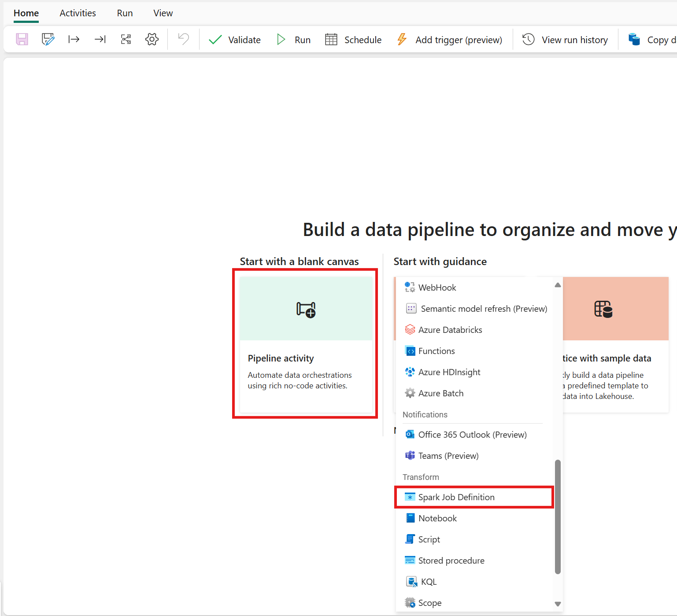Click the Save icon in toolbar

click(22, 39)
